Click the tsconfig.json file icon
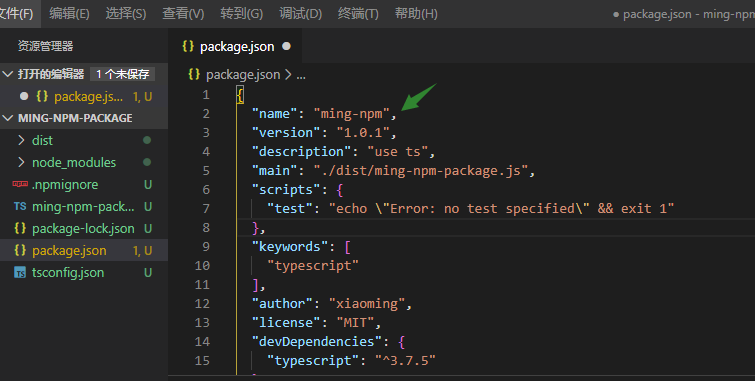The width and height of the screenshot is (755, 381). pos(20,273)
